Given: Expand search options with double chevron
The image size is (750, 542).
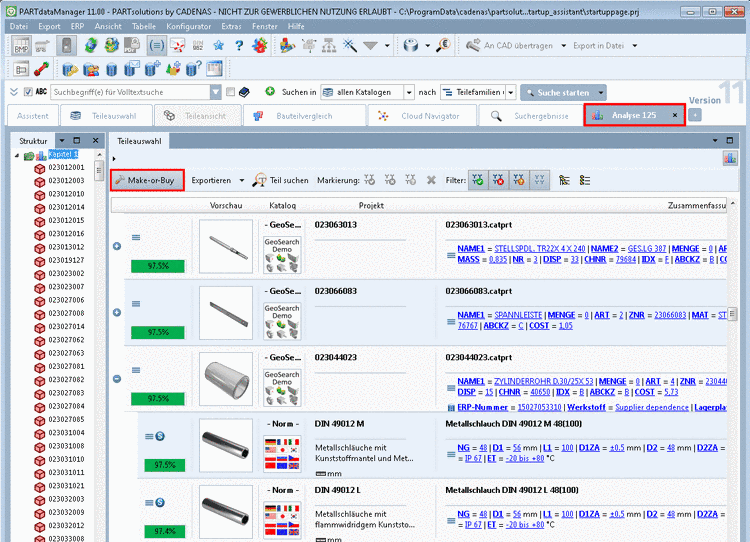Looking at the screenshot, I should tap(14, 92).
